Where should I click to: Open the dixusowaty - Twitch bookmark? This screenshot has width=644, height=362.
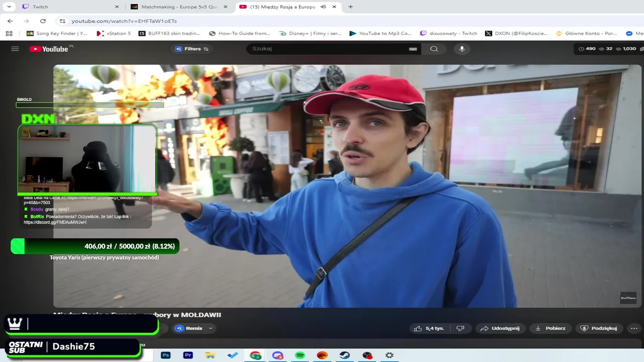(449, 34)
